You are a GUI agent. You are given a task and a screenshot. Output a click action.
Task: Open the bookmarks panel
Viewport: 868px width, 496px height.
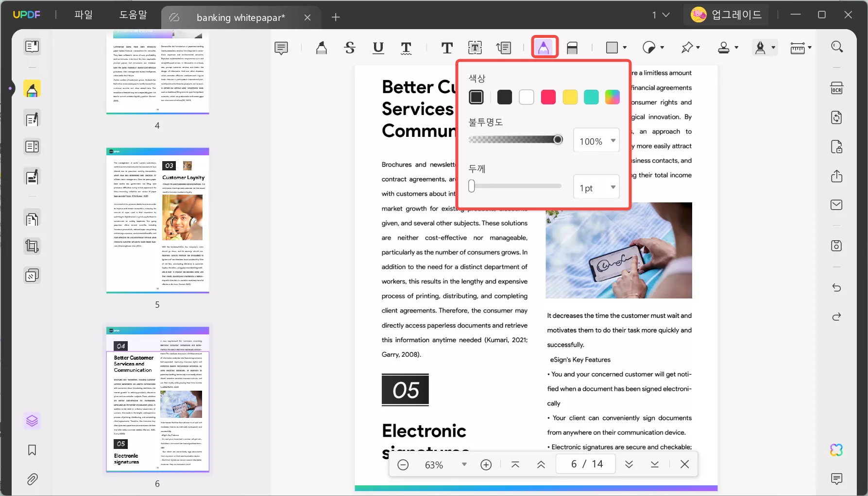point(32,450)
